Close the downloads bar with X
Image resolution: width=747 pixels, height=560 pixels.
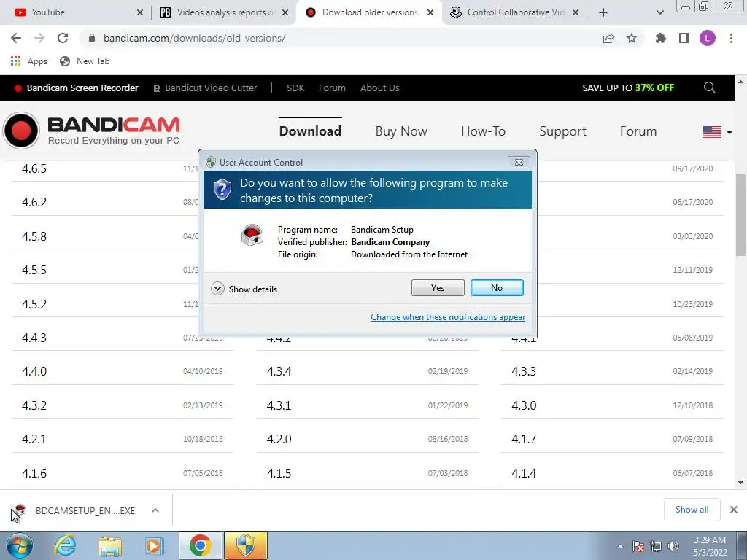pyautogui.click(x=734, y=510)
